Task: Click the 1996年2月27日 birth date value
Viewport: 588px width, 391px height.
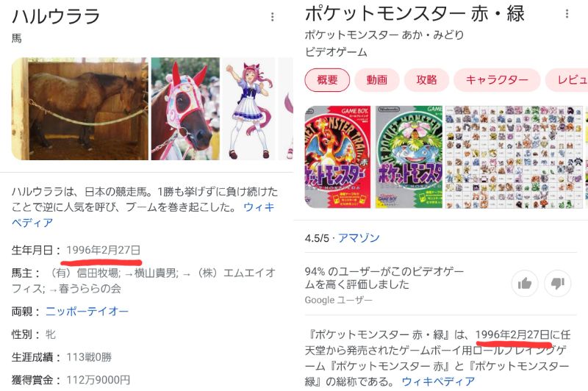Action: click(x=104, y=250)
